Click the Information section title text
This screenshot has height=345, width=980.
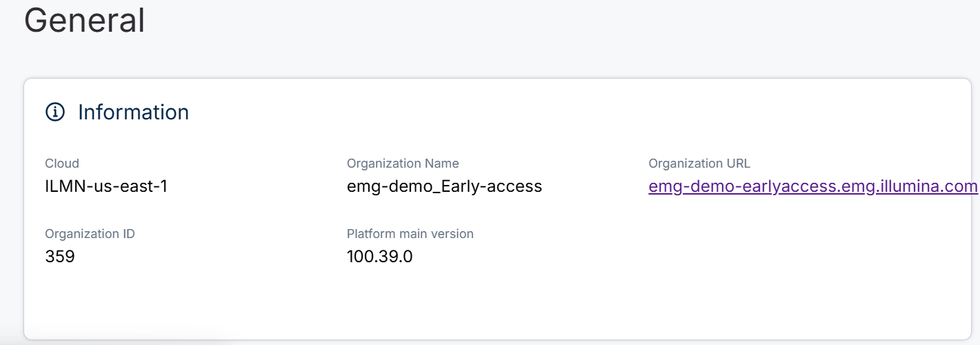pos(133,112)
